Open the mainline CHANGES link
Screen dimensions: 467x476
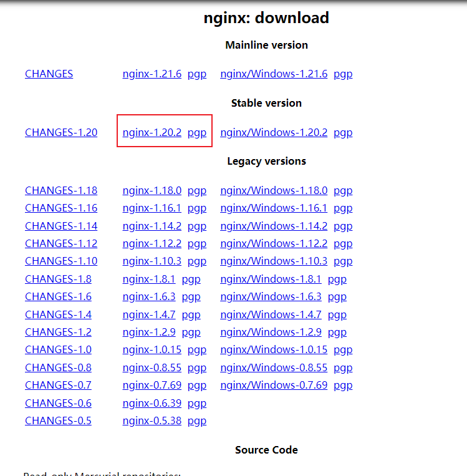(49, 74)
